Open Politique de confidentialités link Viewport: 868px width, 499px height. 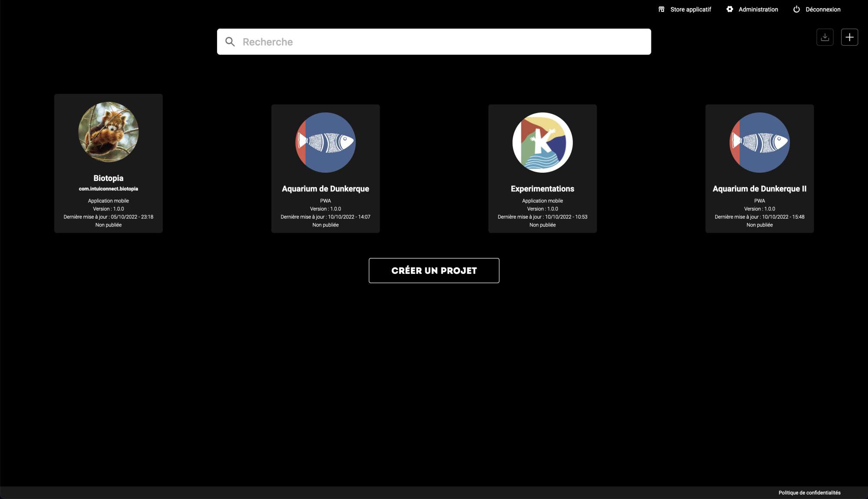pyautogui.click(x=809, y=492)
